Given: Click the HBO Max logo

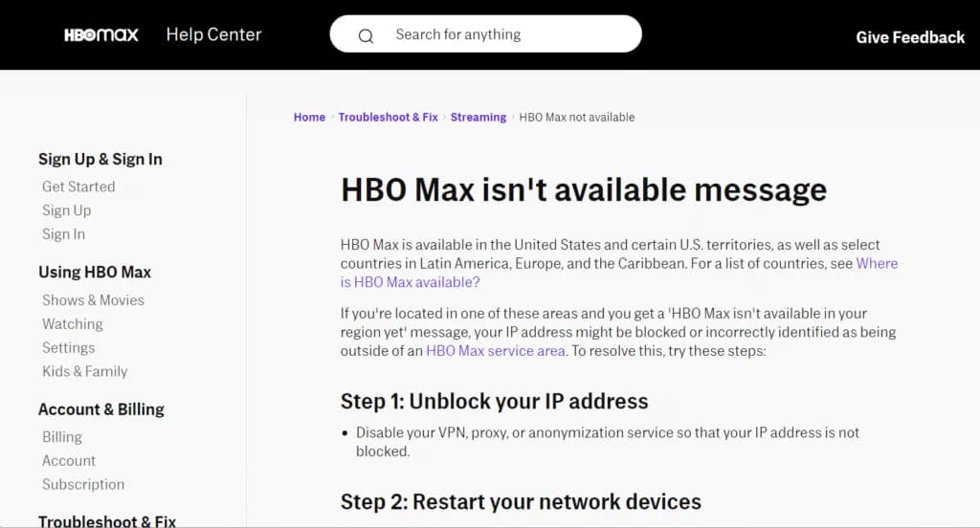Looking at the screenshot, I should click(x=101, y=35).
